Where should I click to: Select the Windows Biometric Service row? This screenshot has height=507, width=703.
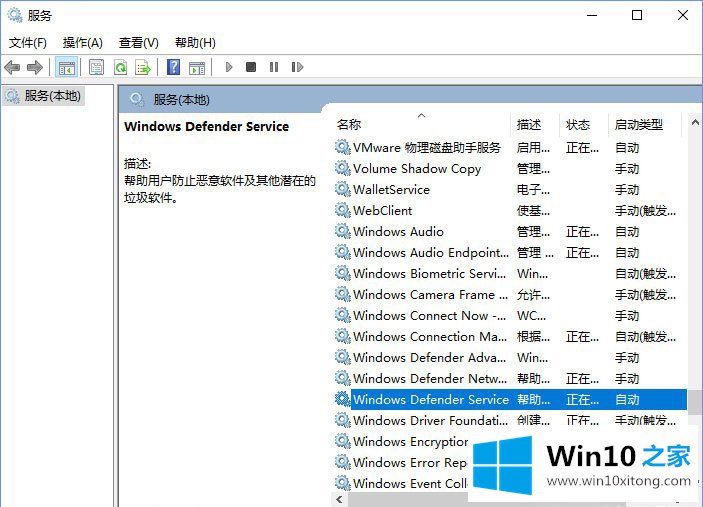[510, 273]
